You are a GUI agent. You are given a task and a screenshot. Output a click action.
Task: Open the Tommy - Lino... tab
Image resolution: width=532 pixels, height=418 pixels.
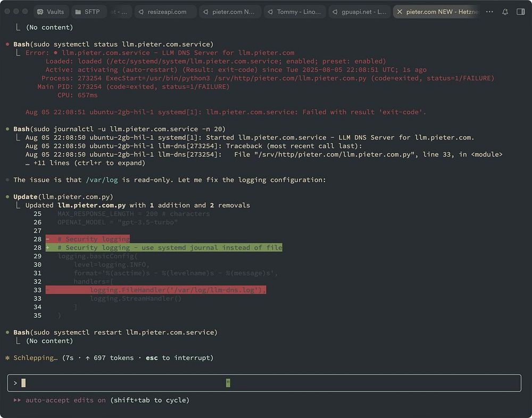pyautogui.click(x=294, y=12)
